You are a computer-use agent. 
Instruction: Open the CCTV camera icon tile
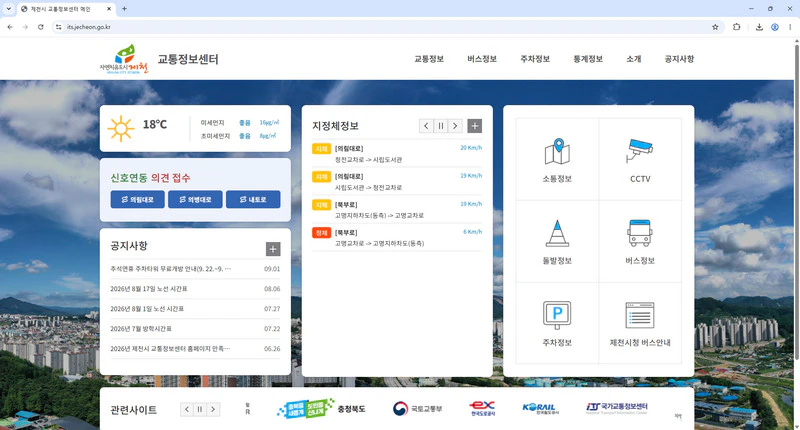640,160
